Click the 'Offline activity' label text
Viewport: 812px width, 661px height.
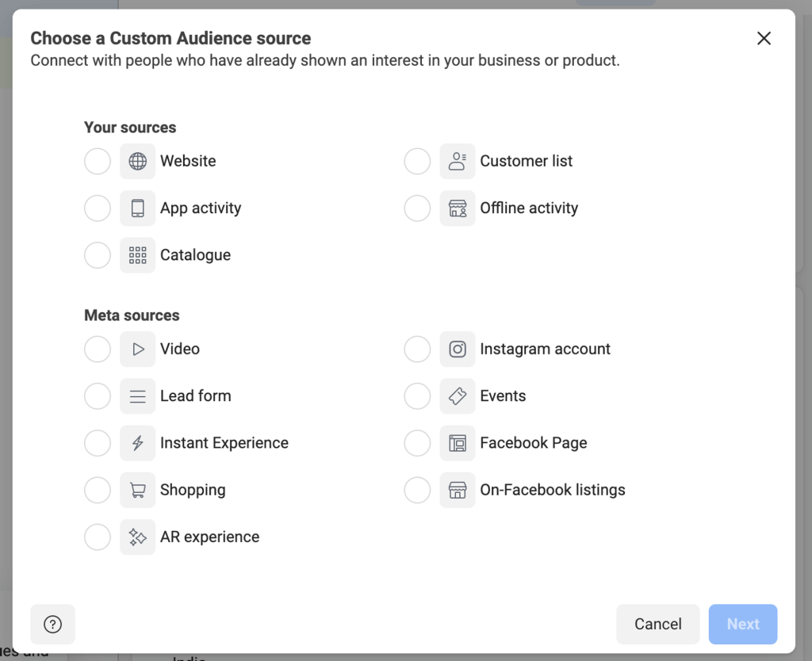(x=529, y=208)
